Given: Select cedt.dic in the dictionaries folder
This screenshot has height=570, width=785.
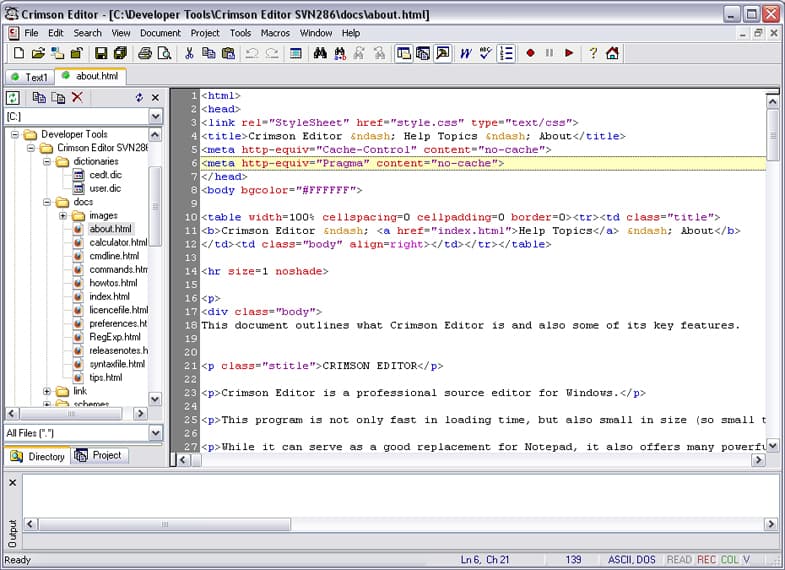Looking at the screenshot, I should (105, 175).
